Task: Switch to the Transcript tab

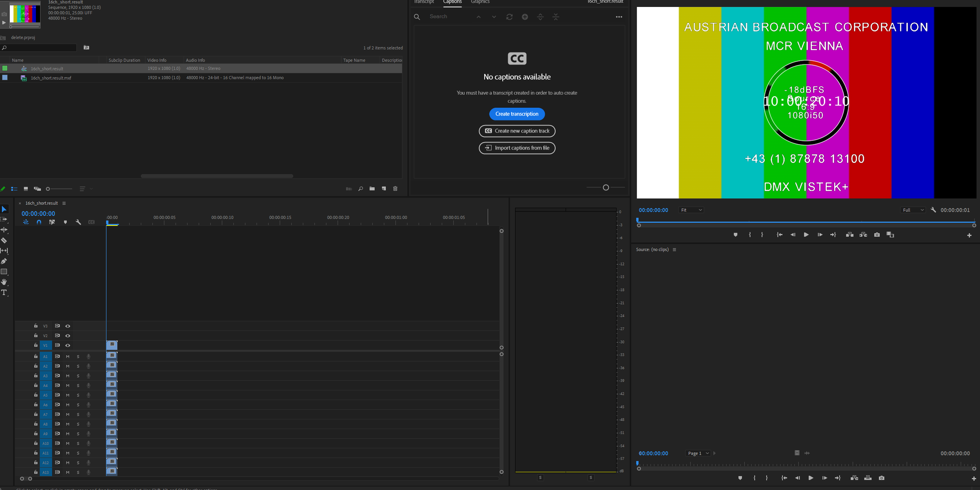Action: click(x=424, y=2)
